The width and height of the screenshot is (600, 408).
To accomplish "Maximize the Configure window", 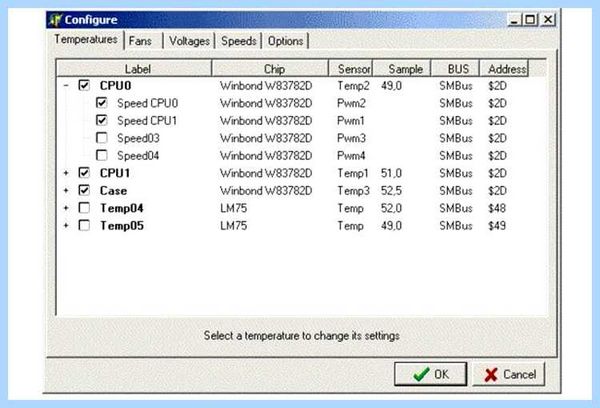I will pyautogui.click(x=530, y=20).
